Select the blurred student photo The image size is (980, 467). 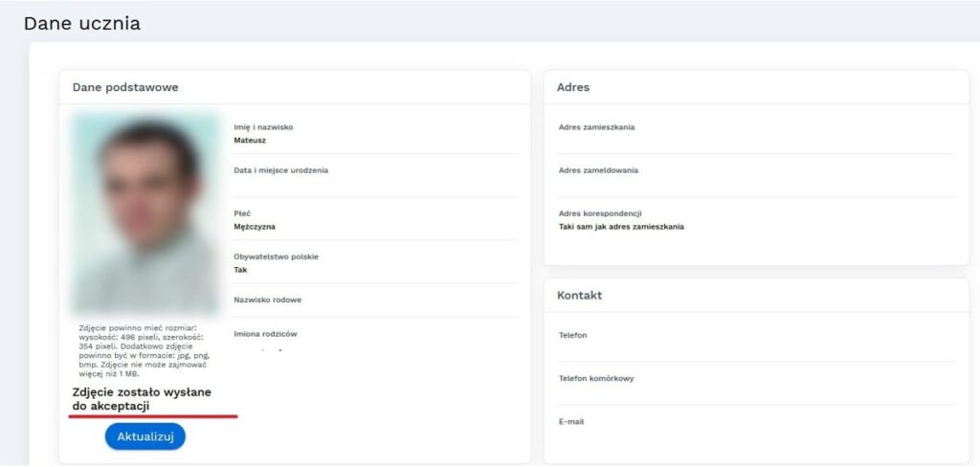pos(145,212)
